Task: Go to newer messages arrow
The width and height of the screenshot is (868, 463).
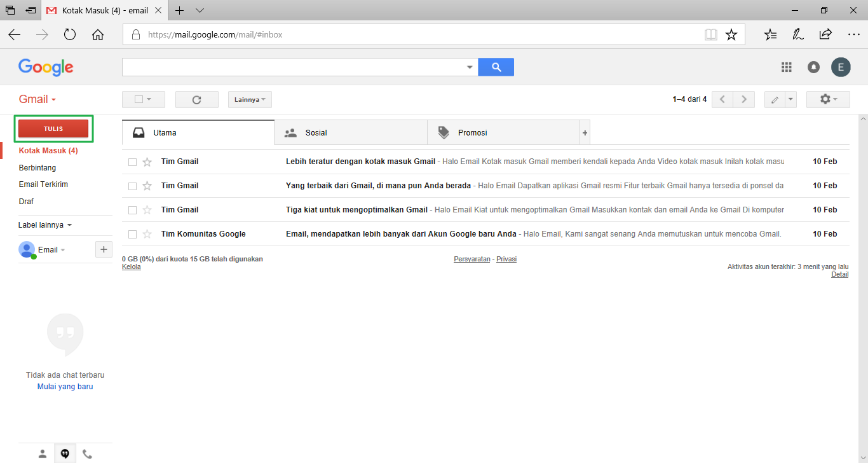Action: tap(722, 99)
